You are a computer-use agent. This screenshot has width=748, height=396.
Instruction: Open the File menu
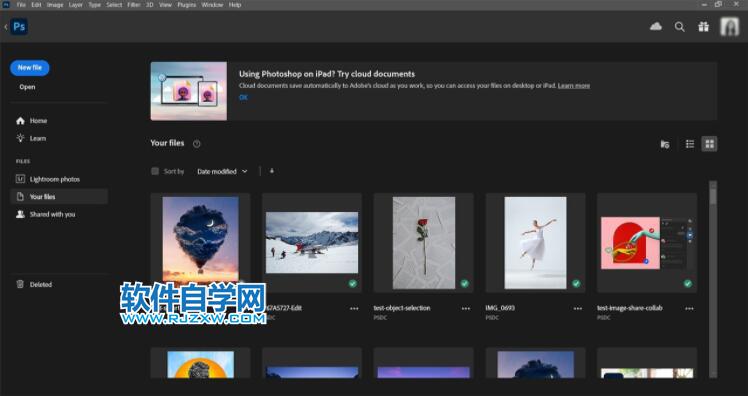21,5
